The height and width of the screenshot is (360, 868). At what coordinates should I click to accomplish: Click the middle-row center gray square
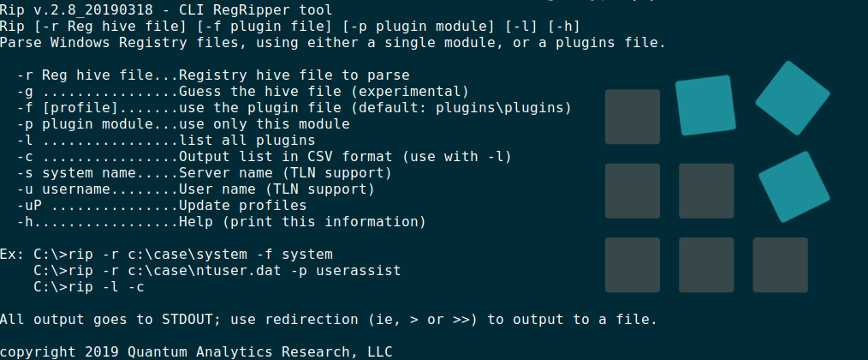706,191
